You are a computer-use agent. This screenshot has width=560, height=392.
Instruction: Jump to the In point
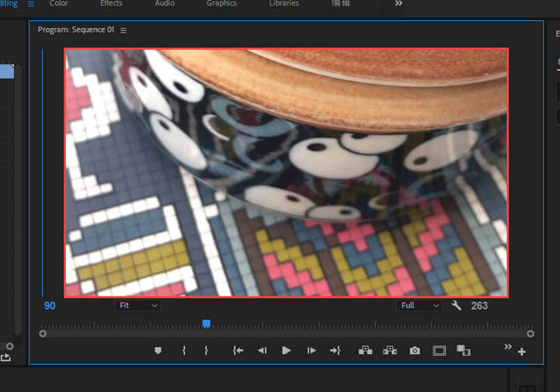click(238, 351)
